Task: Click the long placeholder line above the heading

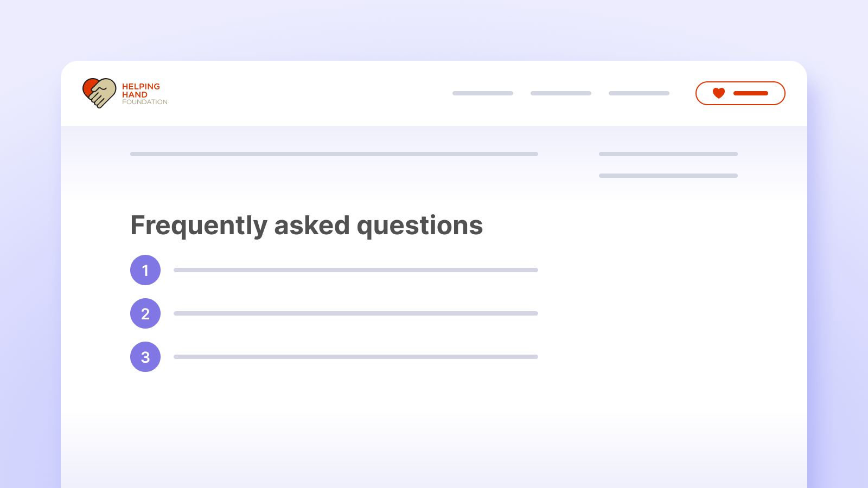Action: pyautogui.click(x=334, y=154)
